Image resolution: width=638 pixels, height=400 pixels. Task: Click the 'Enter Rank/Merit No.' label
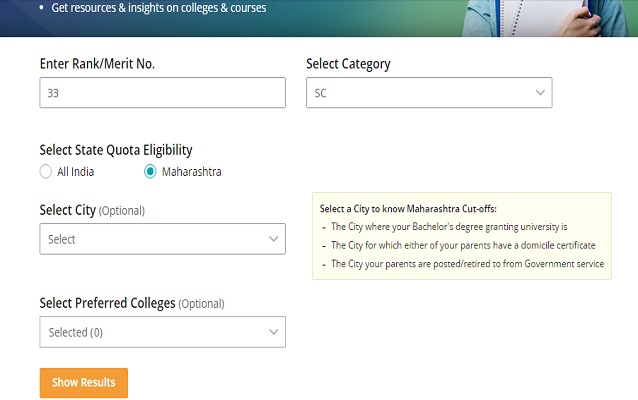point(97,64)
